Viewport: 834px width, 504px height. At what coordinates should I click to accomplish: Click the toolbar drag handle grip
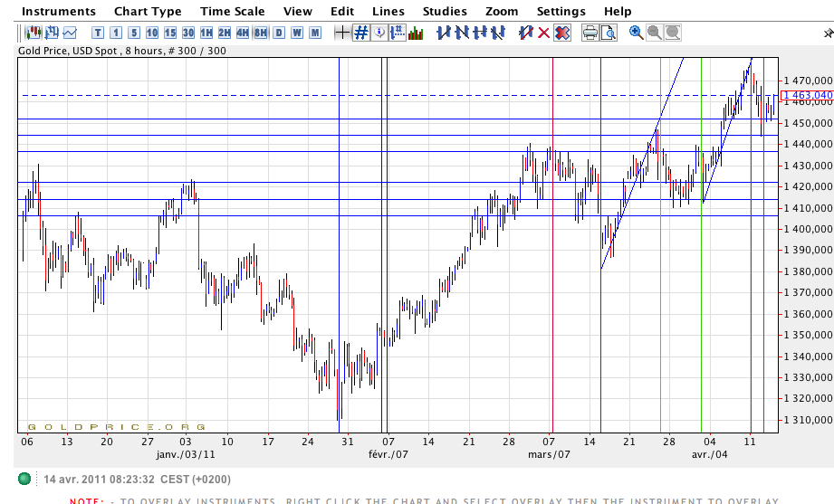point(21,33)
